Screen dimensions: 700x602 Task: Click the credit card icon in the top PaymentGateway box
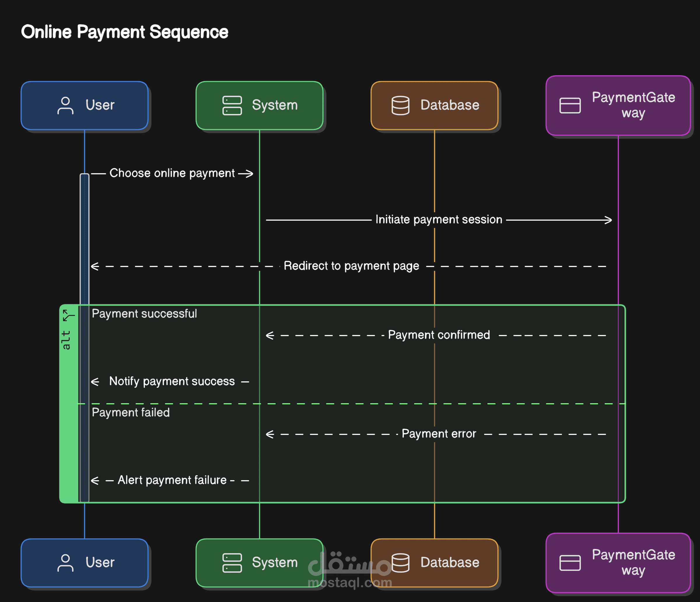(570, 106)
